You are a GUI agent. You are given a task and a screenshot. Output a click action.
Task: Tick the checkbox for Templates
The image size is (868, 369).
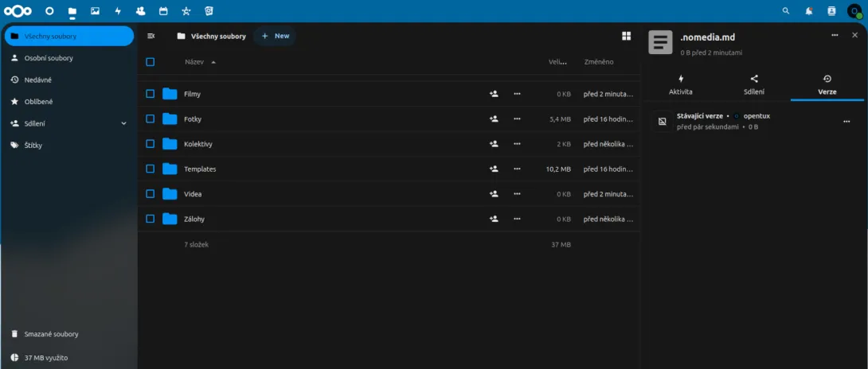[150, 169]
